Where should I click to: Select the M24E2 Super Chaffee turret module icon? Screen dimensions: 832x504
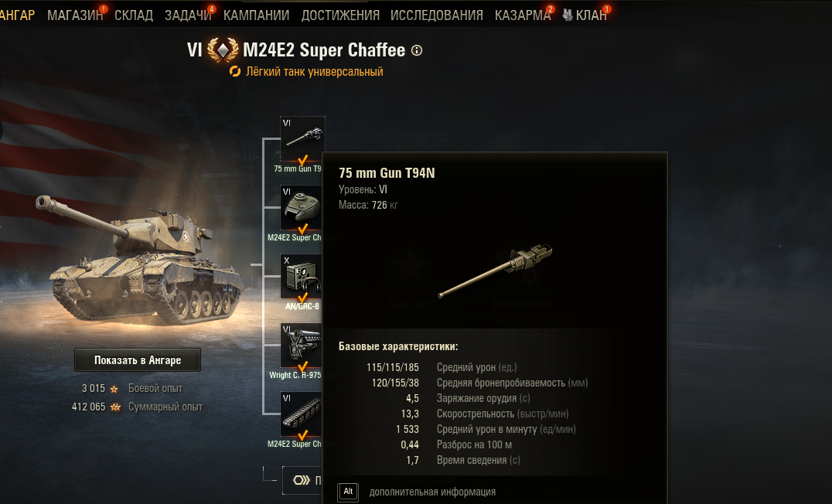pos(302,207)
